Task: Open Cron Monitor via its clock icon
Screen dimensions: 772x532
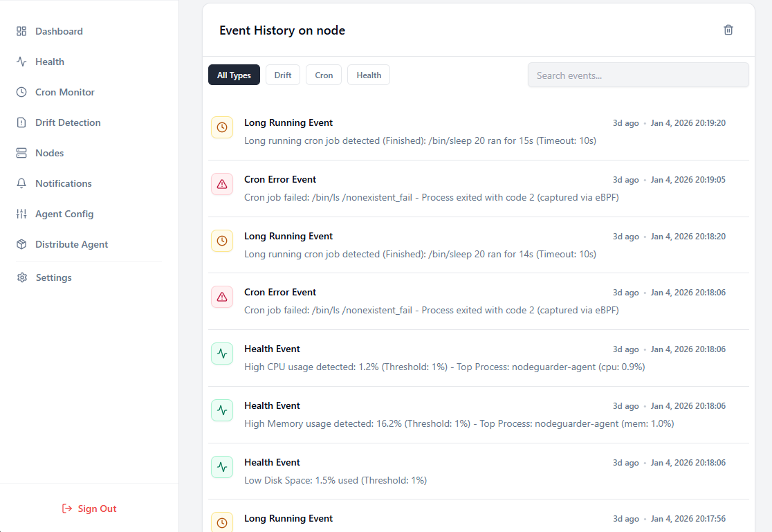Action: coord(21,91)
